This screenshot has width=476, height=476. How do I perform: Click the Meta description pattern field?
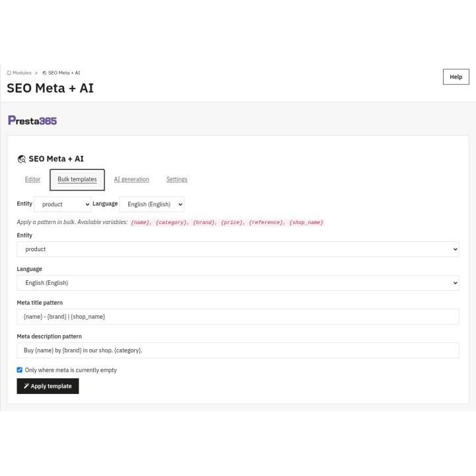click(x=238, y=350)
